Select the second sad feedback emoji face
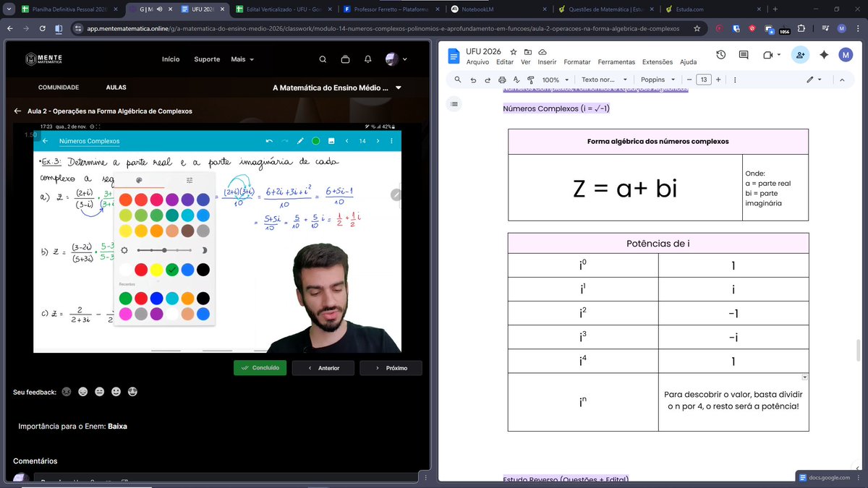This screenshot has height=488, width=868. click(83, 392)
